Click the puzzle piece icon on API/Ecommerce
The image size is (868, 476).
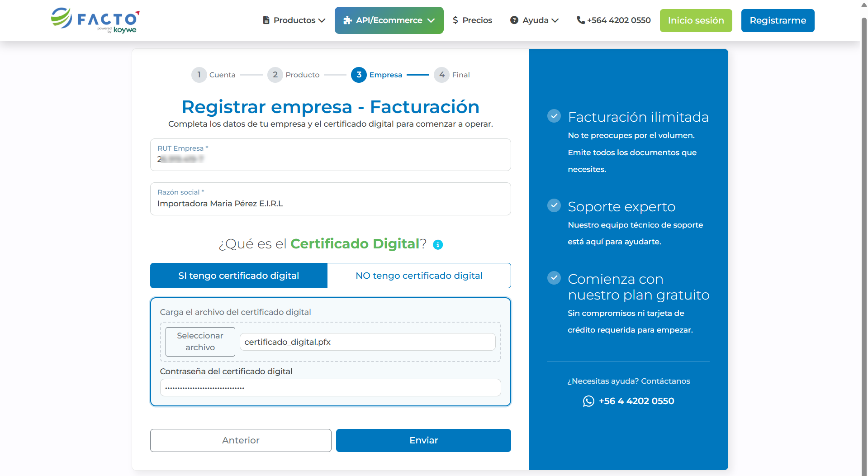pyautogui.click(x=347, y=20)
